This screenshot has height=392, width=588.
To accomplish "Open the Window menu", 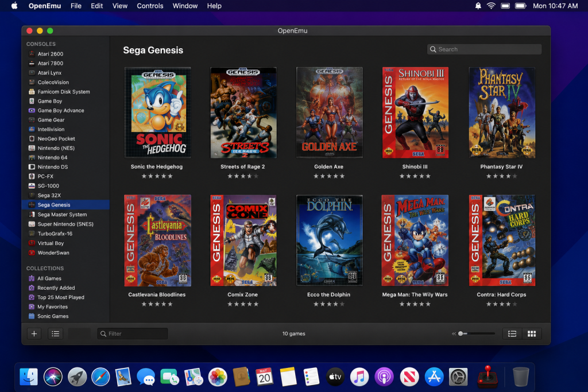I will click(185, 6).
